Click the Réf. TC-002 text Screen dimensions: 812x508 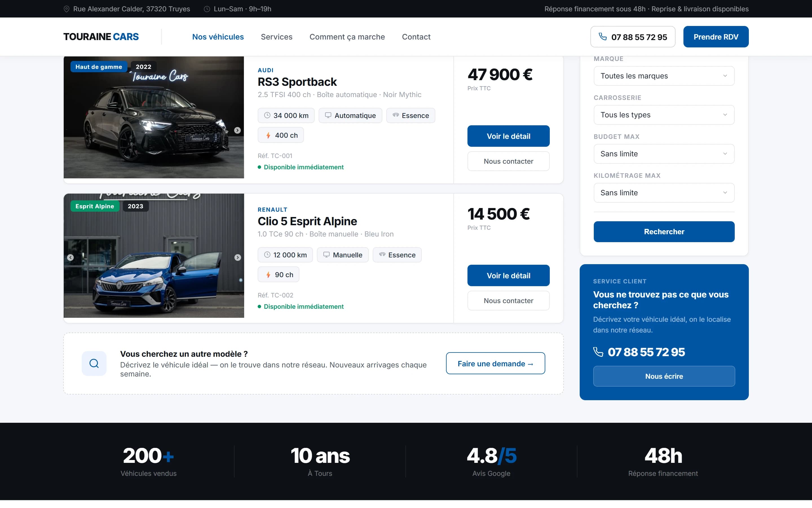275,295
